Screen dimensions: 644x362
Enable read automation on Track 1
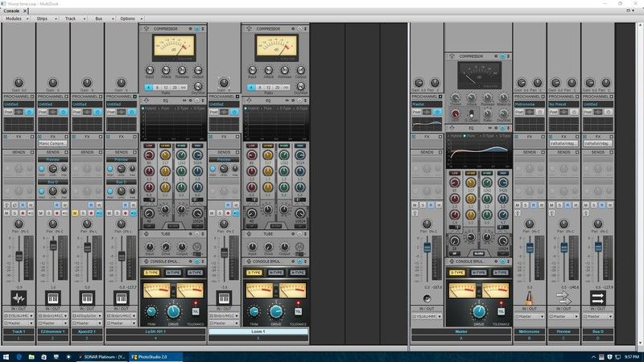pyautogui.click(x=23, y=204)
